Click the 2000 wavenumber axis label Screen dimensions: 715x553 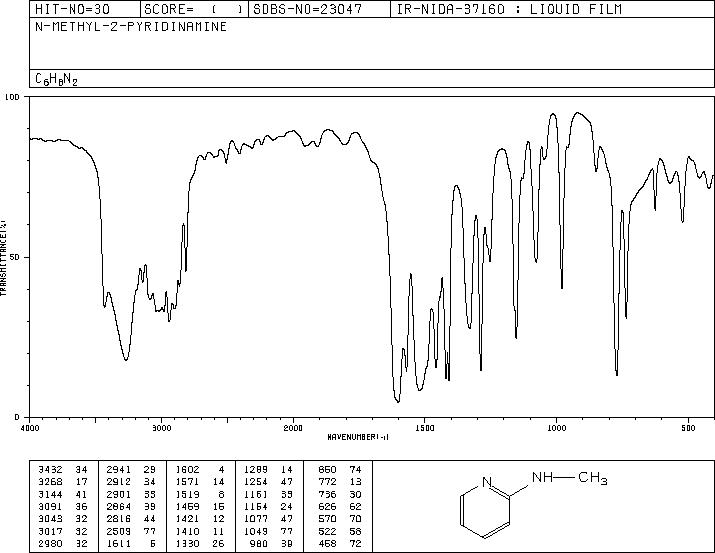click(293, 428)
